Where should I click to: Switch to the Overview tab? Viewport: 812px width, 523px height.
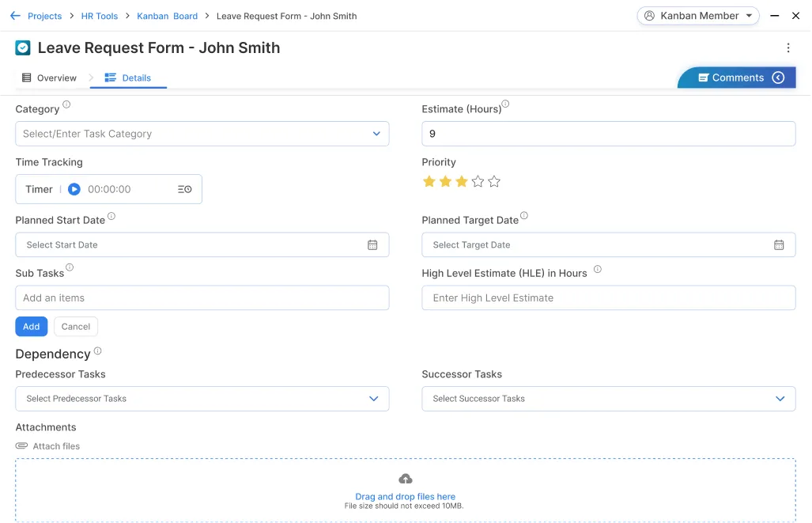49,78
